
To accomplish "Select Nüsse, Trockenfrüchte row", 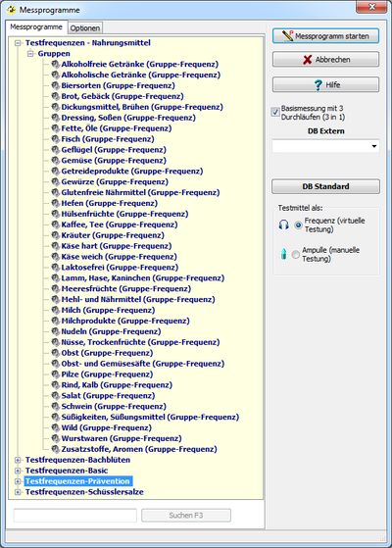I will coord(140,342).
